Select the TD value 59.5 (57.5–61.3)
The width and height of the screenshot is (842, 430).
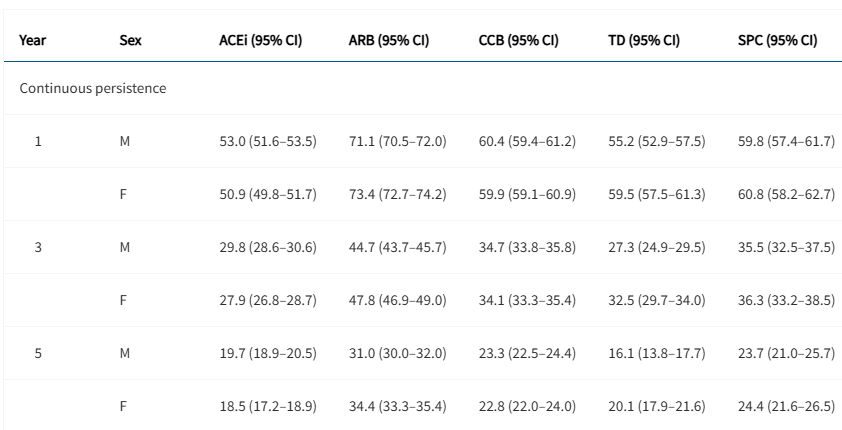tap(656, 193)
